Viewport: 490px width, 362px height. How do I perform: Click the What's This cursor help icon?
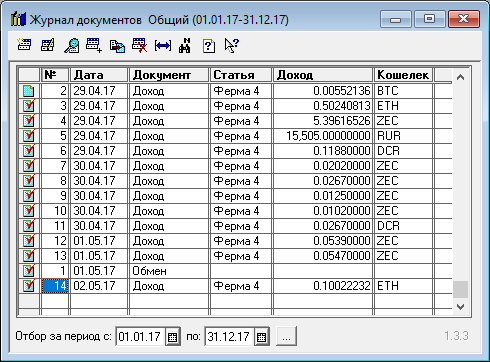point(231,46)
